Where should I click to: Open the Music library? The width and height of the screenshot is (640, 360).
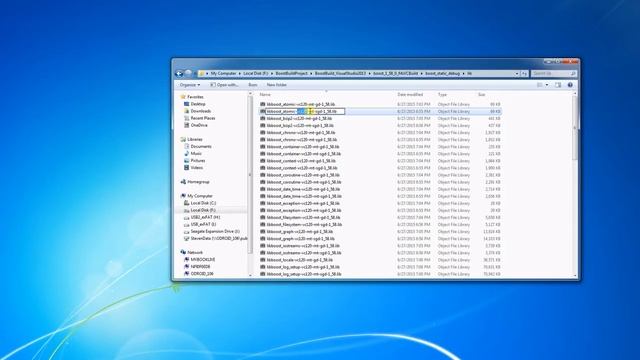point(193,153)
